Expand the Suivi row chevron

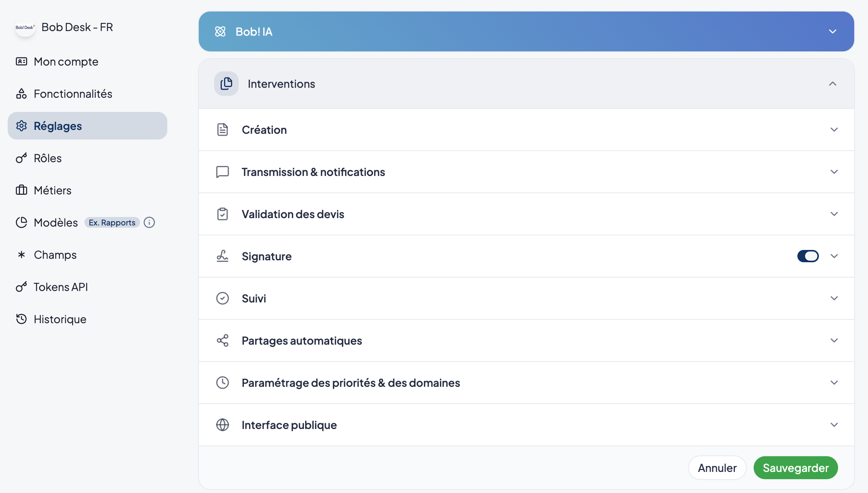(x=834, y=298)
